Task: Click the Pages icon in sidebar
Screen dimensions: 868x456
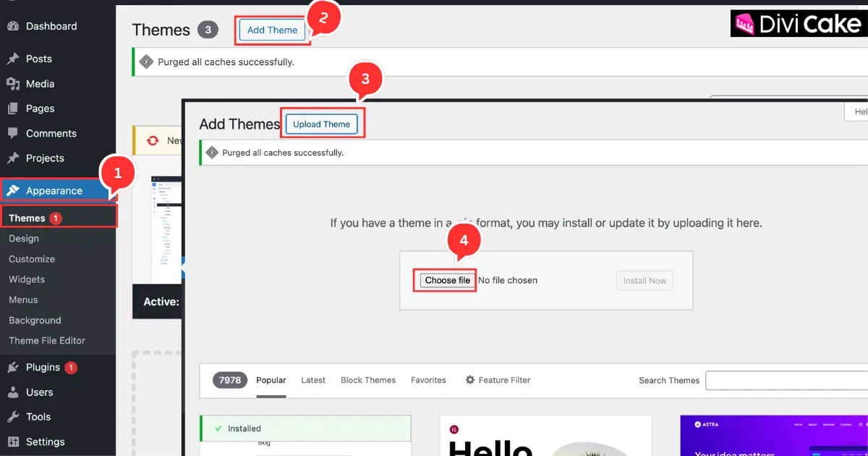Action: tap(12, 109)
